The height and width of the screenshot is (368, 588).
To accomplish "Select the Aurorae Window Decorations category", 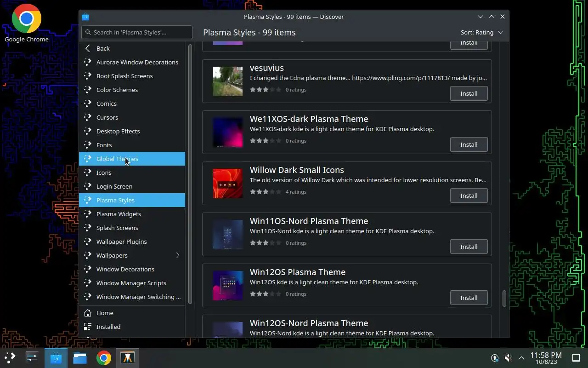I will coord(132,62).
